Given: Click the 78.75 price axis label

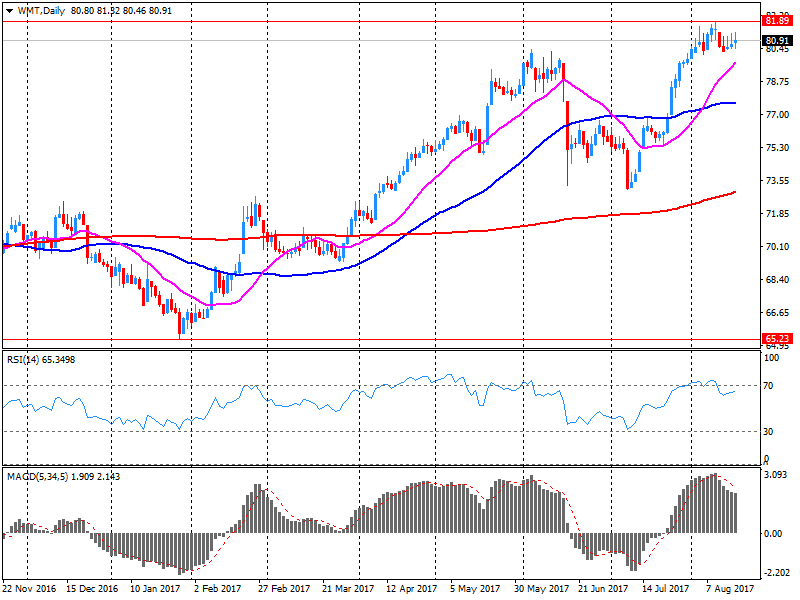Looking at the screenshot, I should point(777,82).
